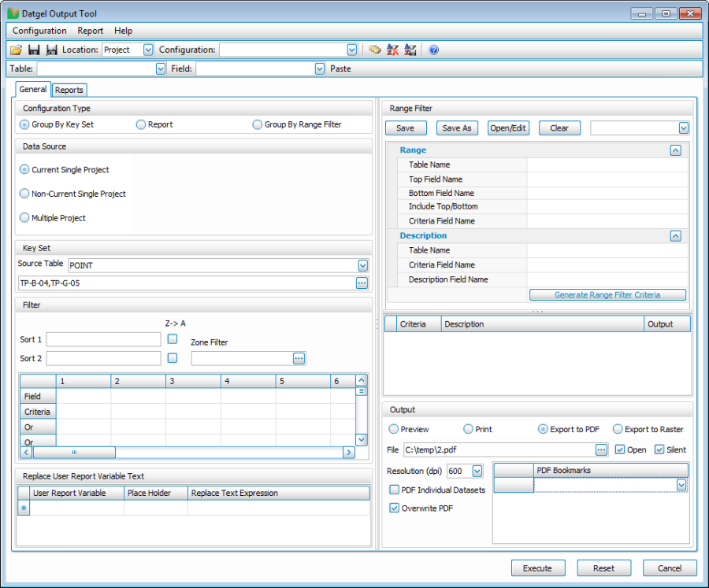Image resolution: width=709 pixels, height=588 pixels.
Task: Collapse the Range section chevron
Action: click(x=675, y=150)
